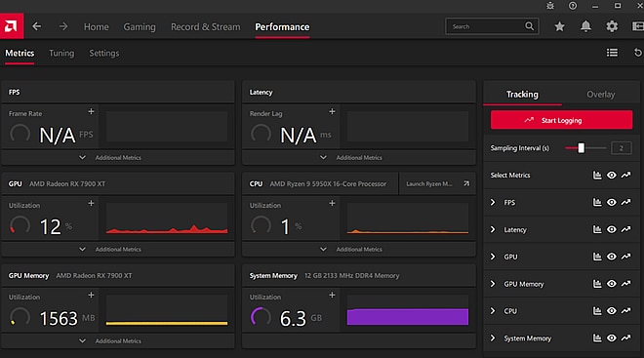Toggle CPU overlay visibility eye
Screen dimensions: 644x358
[612, 311]
